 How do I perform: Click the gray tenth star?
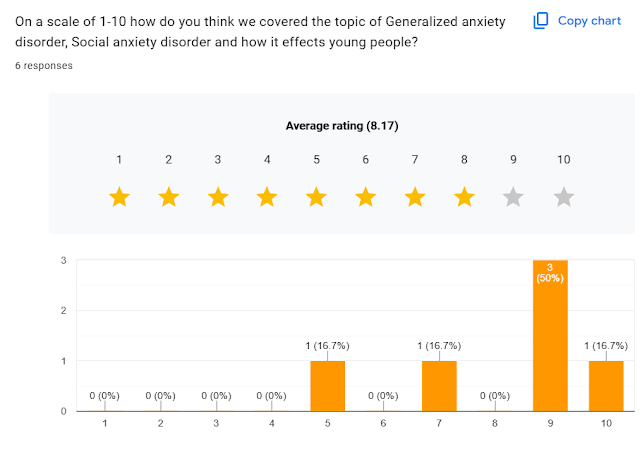click(x=563, y=197)
